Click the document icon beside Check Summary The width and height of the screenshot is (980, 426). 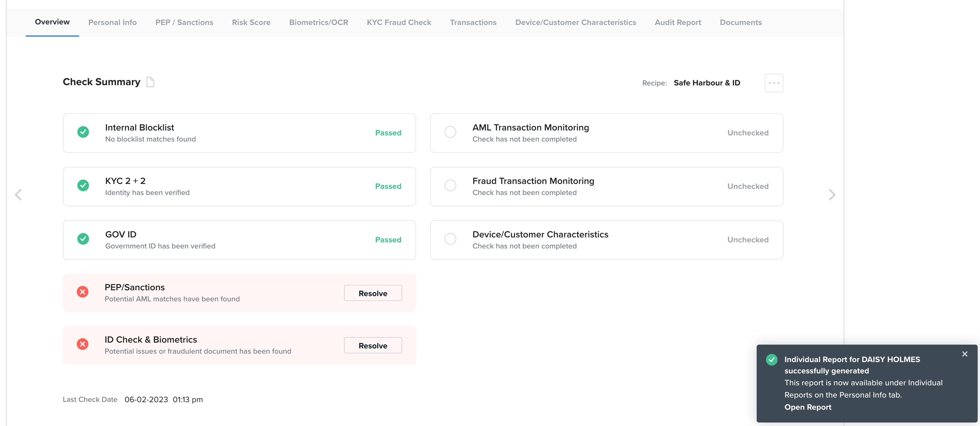(x=150, y=82)
